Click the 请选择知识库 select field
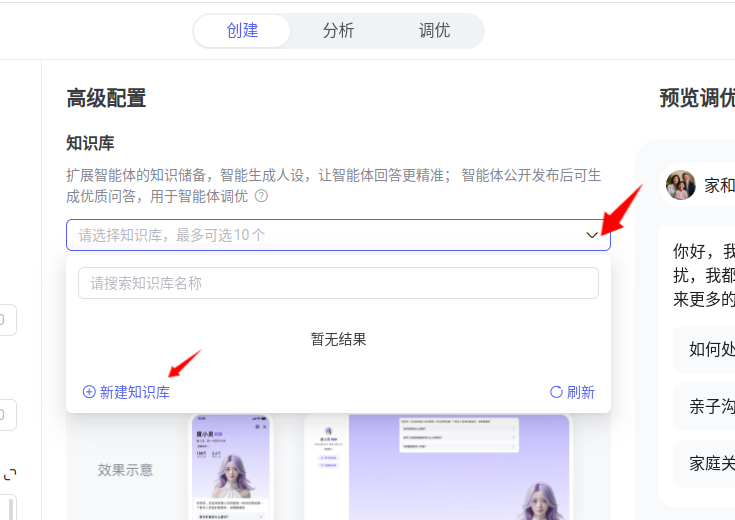The width and height of the screenshot is (735, 520). [338, 235]
